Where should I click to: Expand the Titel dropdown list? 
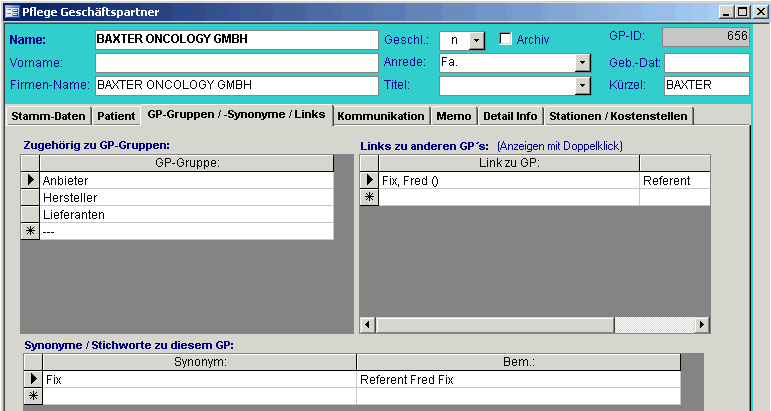tap(582, 86)
